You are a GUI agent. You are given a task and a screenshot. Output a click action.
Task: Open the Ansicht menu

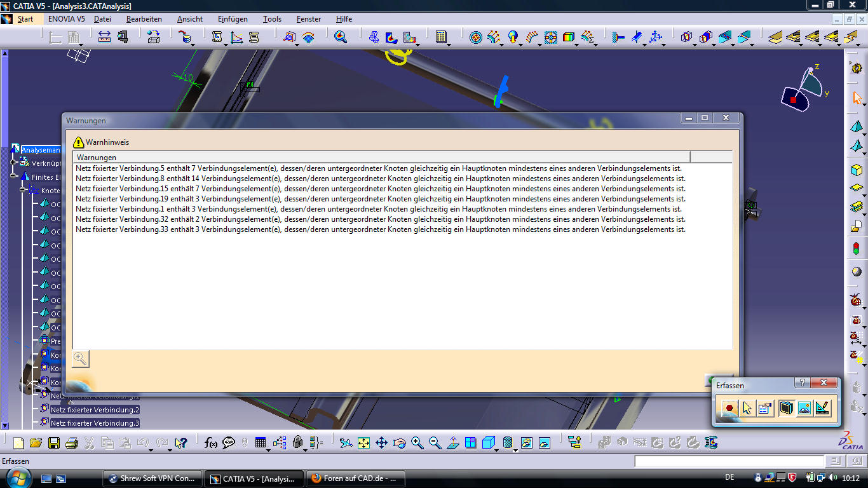click(x=190, y=19)
